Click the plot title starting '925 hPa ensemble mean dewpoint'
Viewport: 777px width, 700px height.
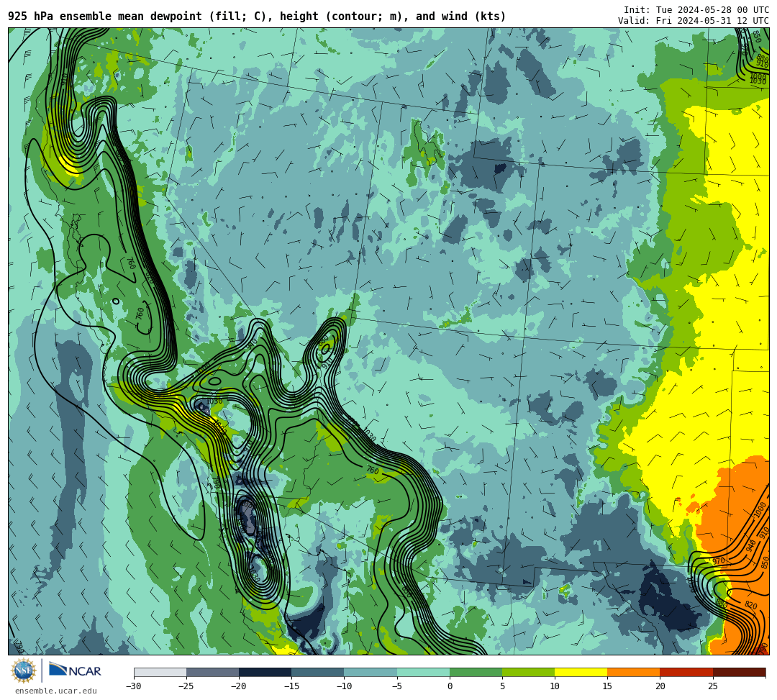pyautogui.click(x=257, y=17)
